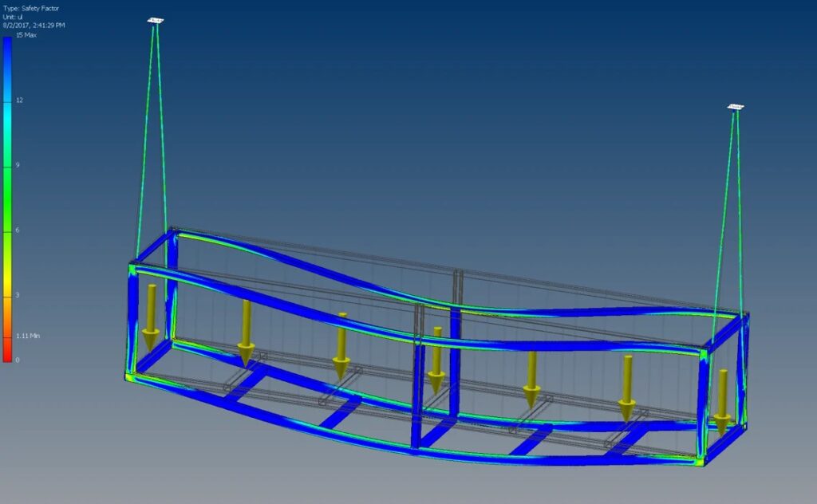Click the '12' value on the legend
Viewport: 817px width, 504px height.
[19, 100]
